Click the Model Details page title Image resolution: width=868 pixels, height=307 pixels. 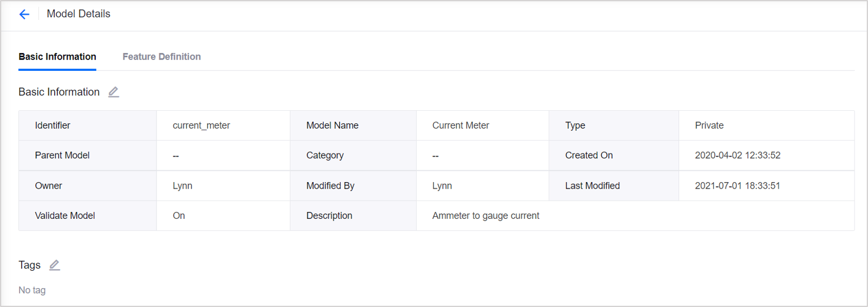point(78,14)
